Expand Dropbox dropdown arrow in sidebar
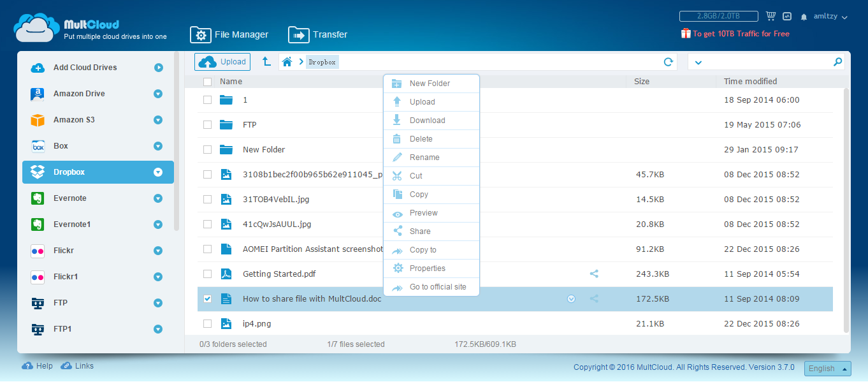Viewport: 868px width, 382px height. 158,172
